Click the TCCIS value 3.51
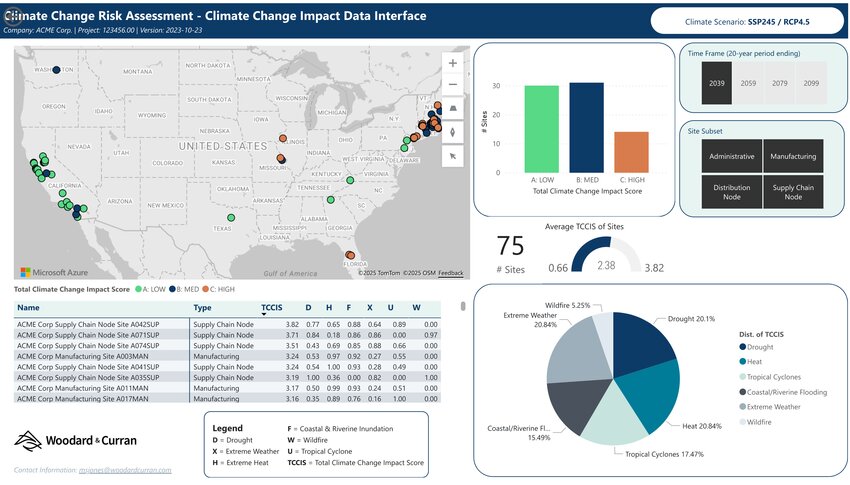Screen dimensions: 850x485 point(292,345)
